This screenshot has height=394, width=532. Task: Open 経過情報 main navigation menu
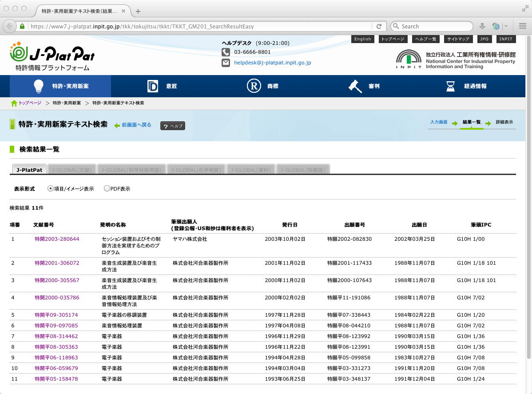coord(466,86)
